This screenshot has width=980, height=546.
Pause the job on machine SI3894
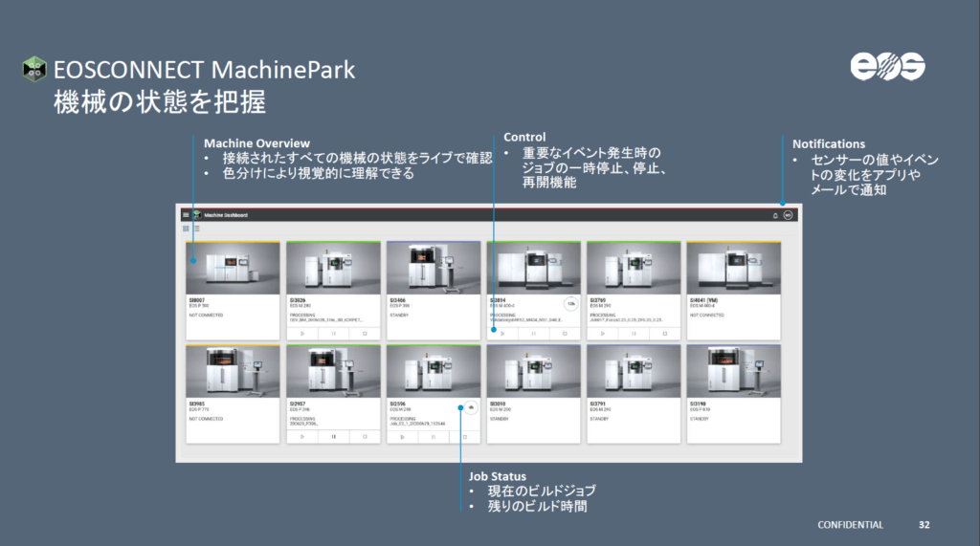coord(534,334)
